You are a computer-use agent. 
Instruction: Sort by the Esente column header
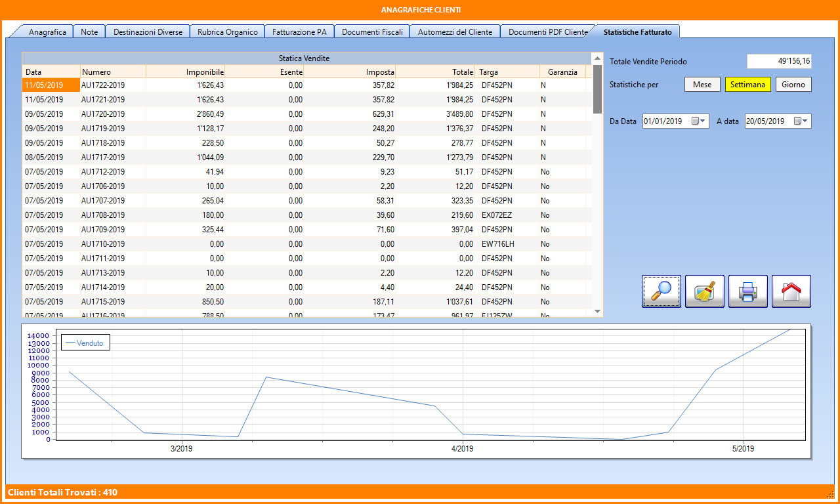click(x=264, y=72)
